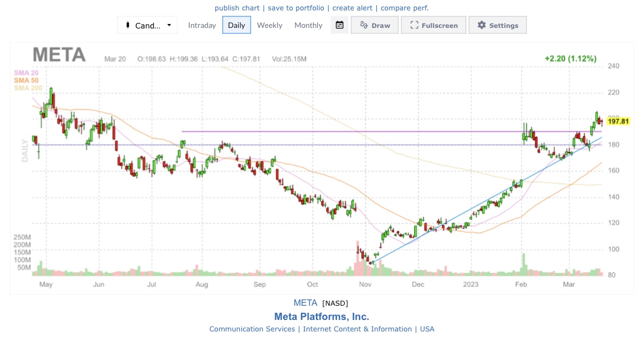Open Meta Platforms, Inc. company link

coord(322,317)
